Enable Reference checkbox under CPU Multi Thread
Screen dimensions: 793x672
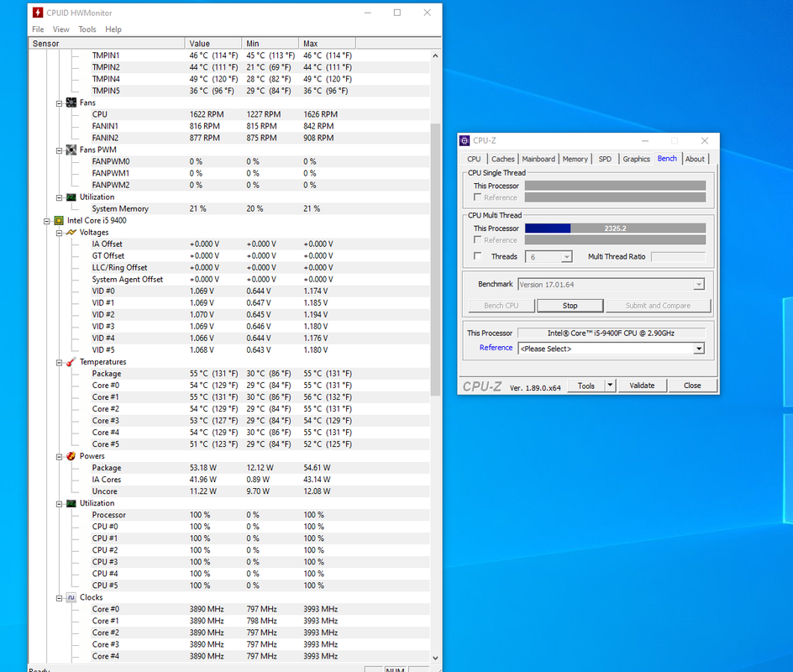tap(477, 239)
